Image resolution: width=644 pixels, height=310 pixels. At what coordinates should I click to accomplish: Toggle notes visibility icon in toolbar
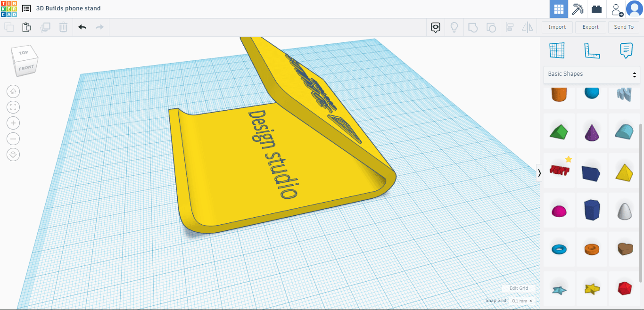(436, 27)
